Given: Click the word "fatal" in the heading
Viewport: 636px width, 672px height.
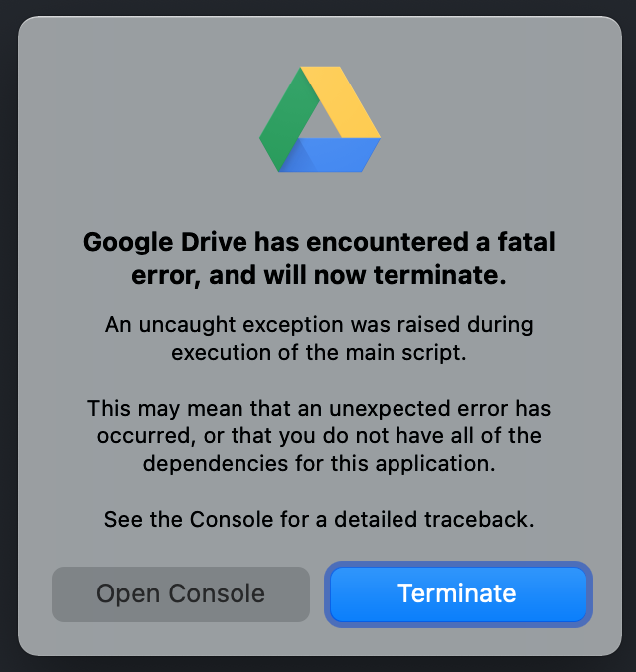Looking at the screenshot, I should (x=522, y=242).
